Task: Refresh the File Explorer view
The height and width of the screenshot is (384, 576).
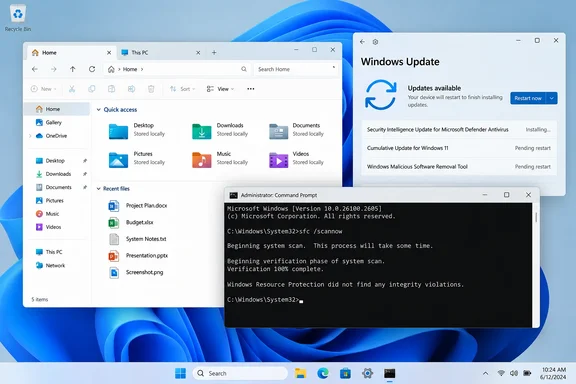Action: (x=92, y=69)
